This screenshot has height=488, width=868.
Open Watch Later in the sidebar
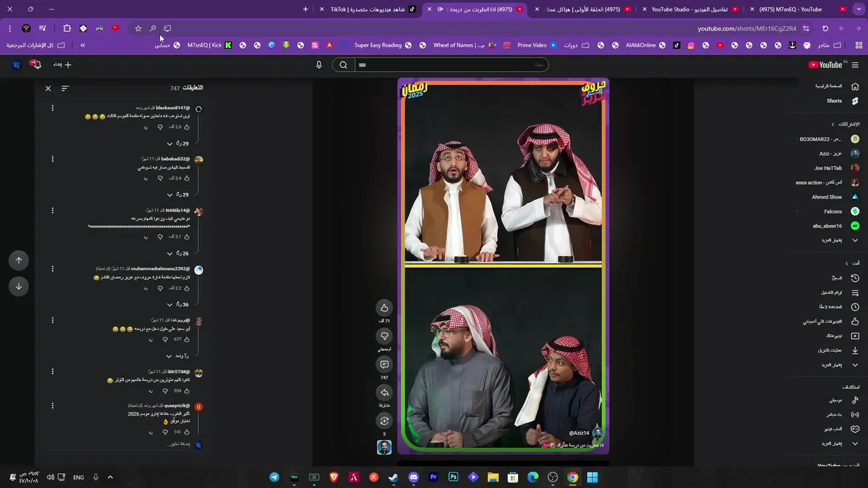tap(839, 306)
